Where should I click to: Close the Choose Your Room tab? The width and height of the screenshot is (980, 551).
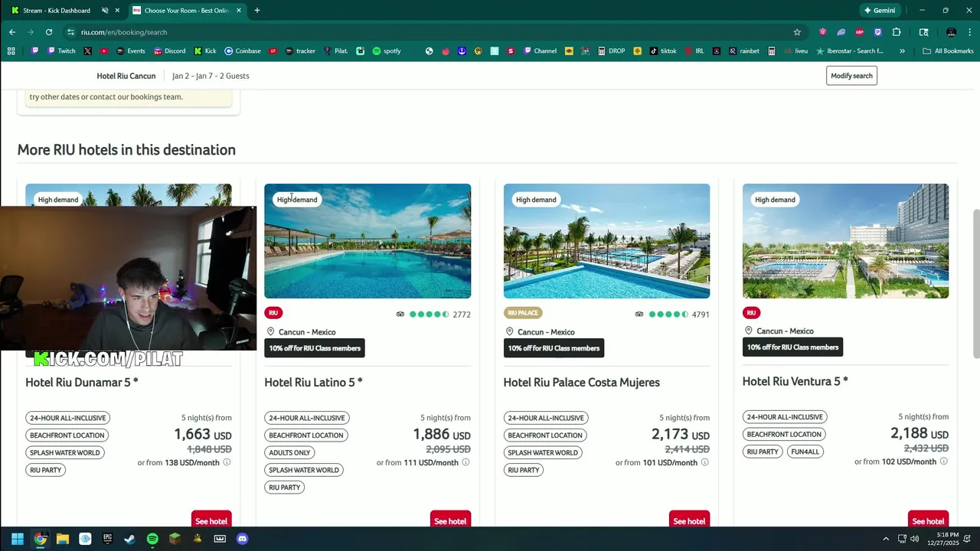point(239,11)
